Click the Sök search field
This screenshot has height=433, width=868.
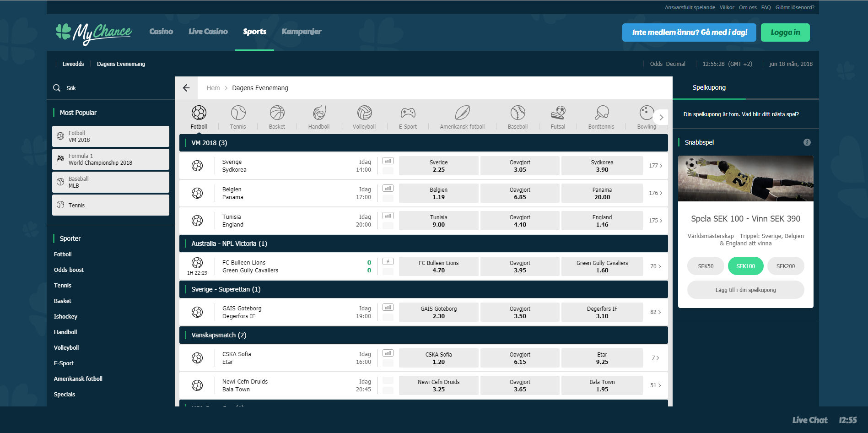click(x=111, y=88)
